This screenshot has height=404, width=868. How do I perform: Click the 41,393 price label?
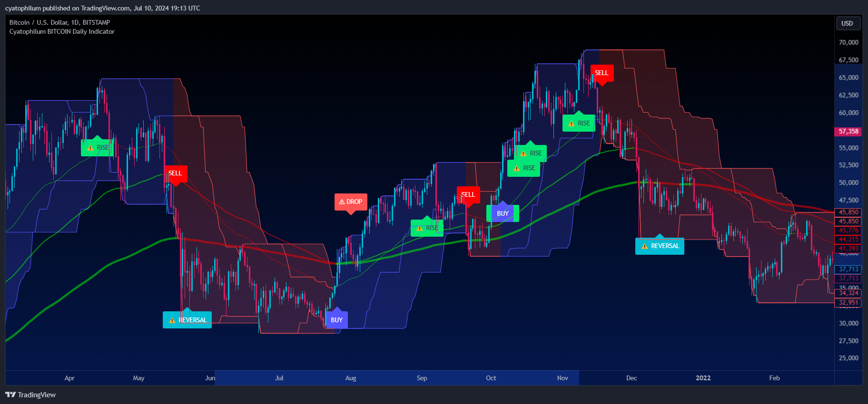tap(848, 249)
